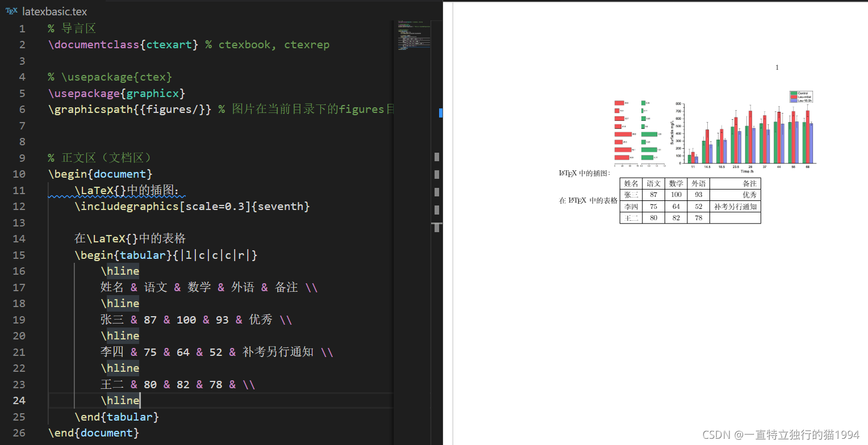The height and width of the screenshot is (445, 868).
Task: Click the blue marker in the editor overview ruler
Action: click(x=441, y=113)
